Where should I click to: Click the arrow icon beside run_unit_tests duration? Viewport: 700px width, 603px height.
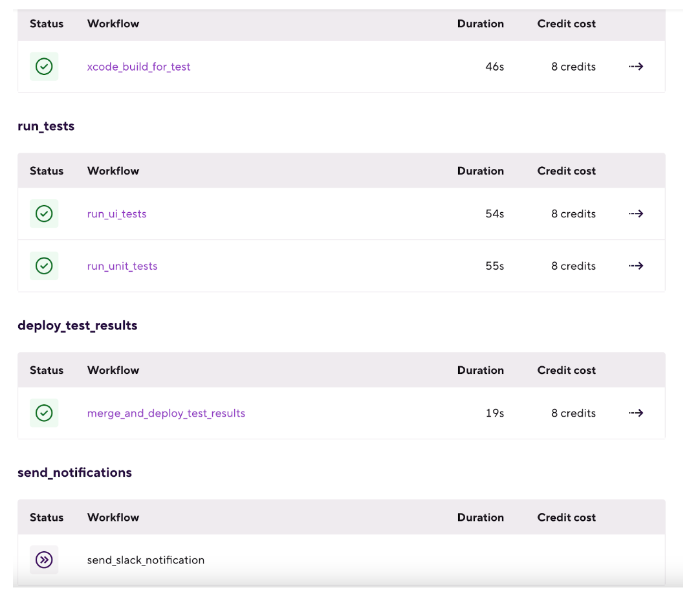635,265
